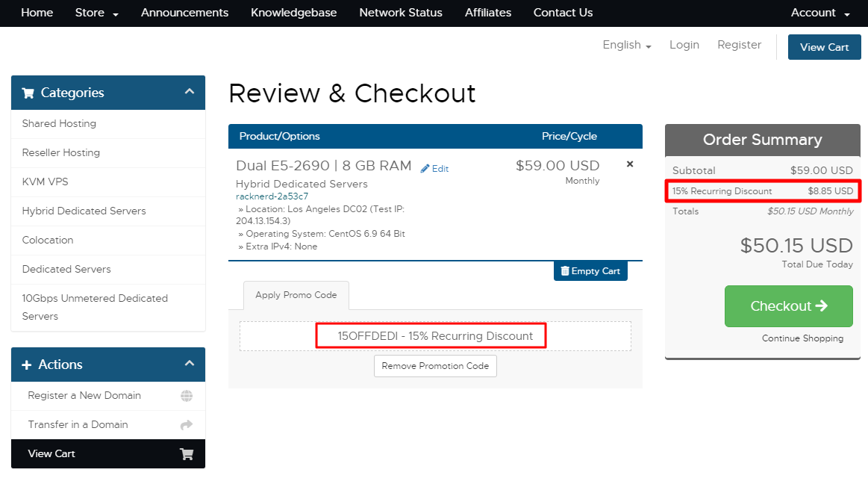Click the cart icon in View Cart row

coord(187,454)
